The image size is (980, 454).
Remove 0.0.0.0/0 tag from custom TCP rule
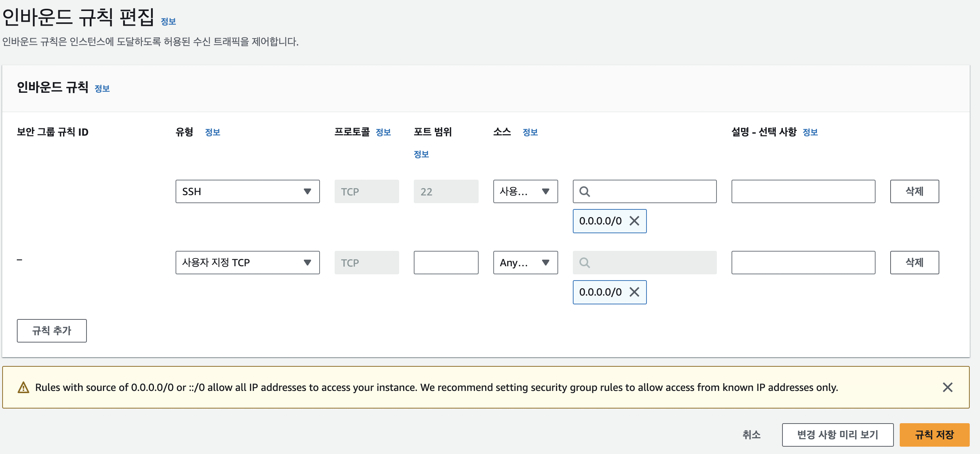(634, 292)
